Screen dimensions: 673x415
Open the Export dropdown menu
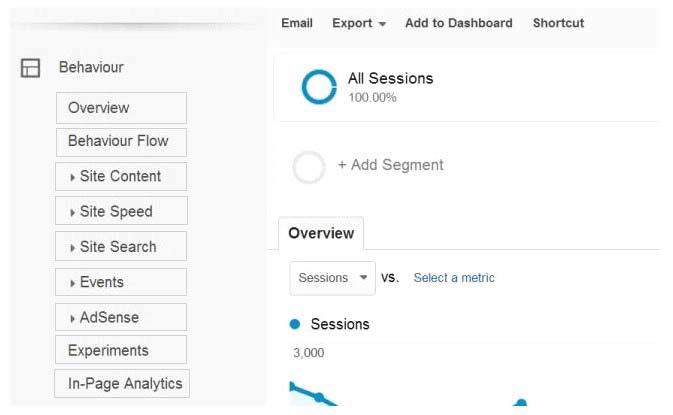pyautogui.click(x=359, y=23)
